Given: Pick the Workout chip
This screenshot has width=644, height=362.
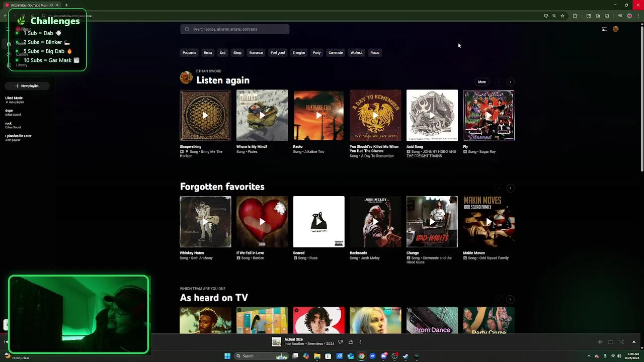Looking at the screenshot, I should click(356, 53).
